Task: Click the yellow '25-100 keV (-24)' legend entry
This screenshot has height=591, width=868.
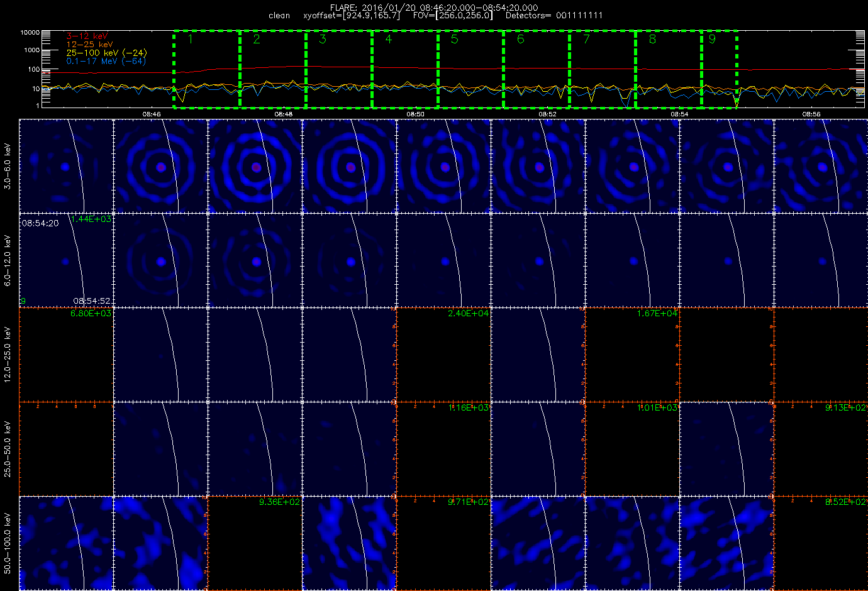Action: (106, 53)
